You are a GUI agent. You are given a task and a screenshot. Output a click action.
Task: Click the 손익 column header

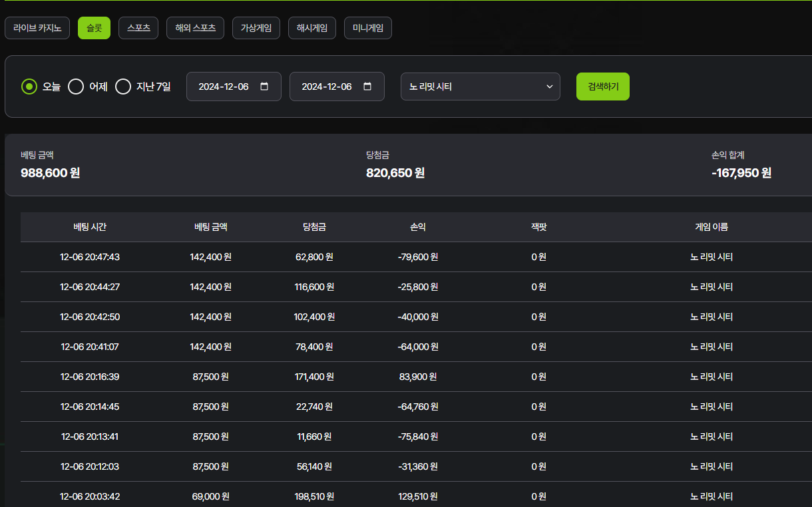(x=418, y=227)
